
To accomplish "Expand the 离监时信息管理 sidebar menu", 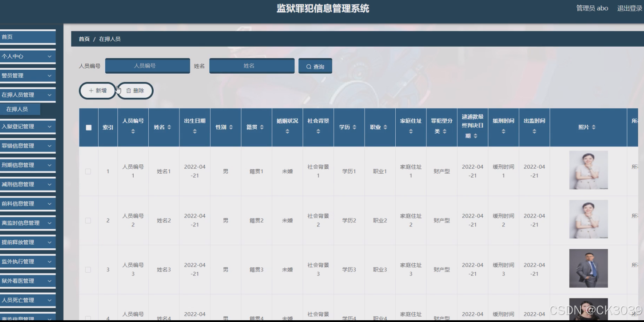I will (x=28, y=223).
